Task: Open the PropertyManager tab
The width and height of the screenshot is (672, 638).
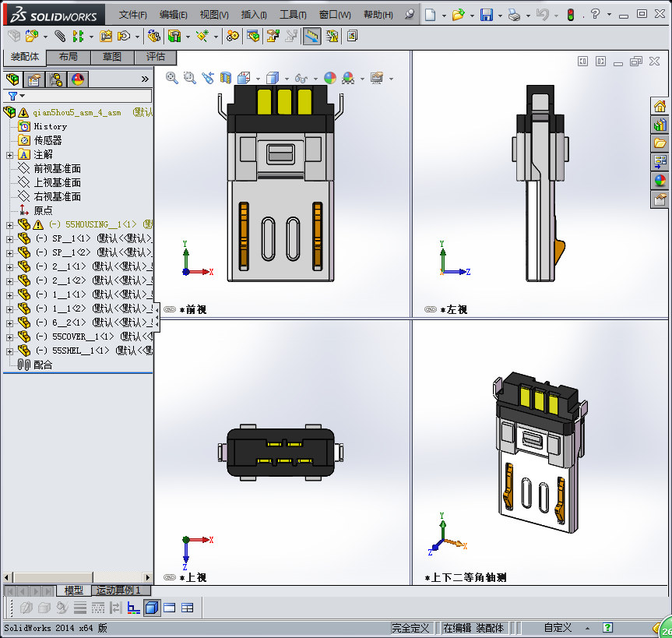Action: 33,79
